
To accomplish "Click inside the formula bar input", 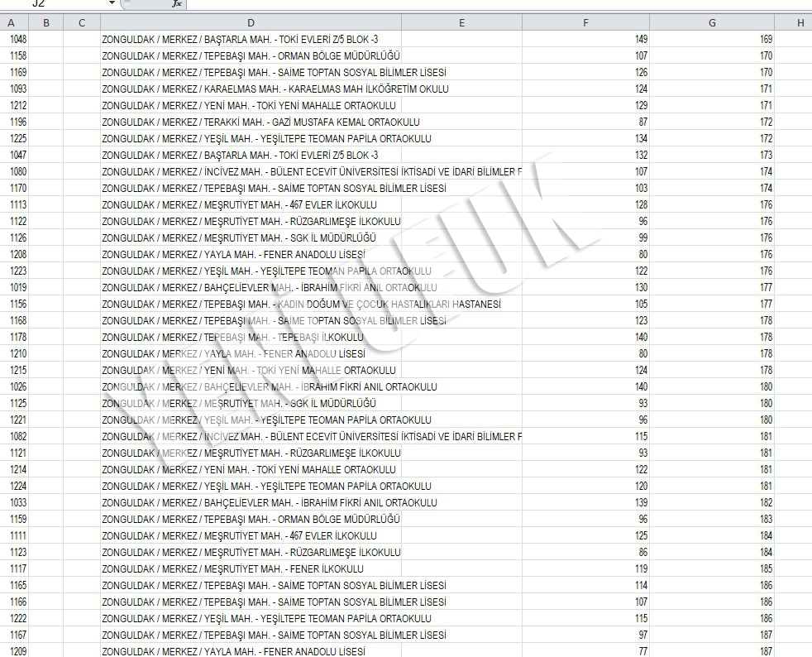I will point(496,4).
